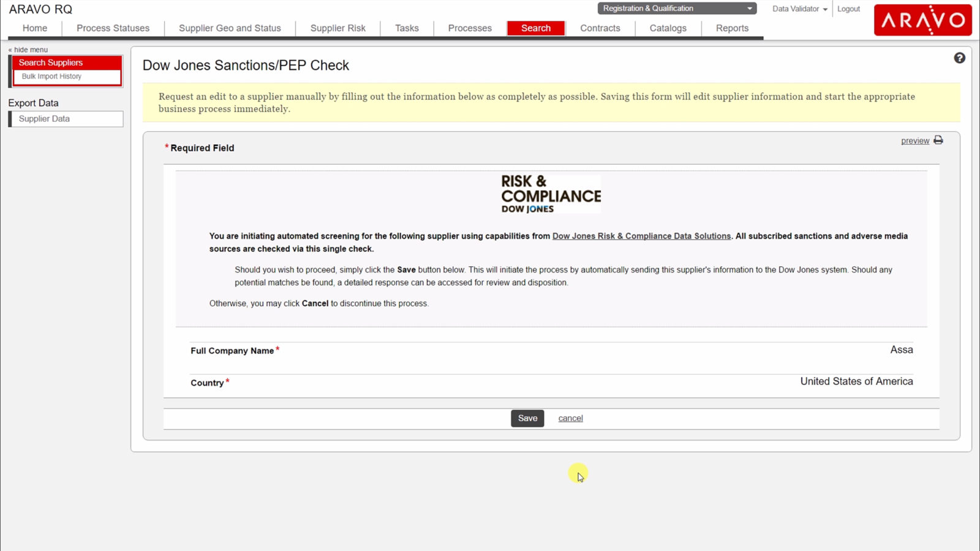Go to the Contracts tab
The width and height of the screenshot is (980, 551).
click(x=600, y=28)
